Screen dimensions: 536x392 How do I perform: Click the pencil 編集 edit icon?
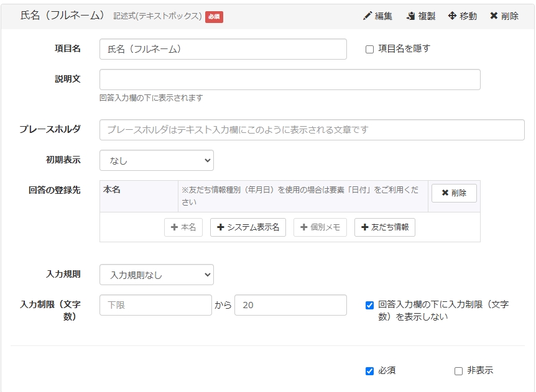pos(367,16)
